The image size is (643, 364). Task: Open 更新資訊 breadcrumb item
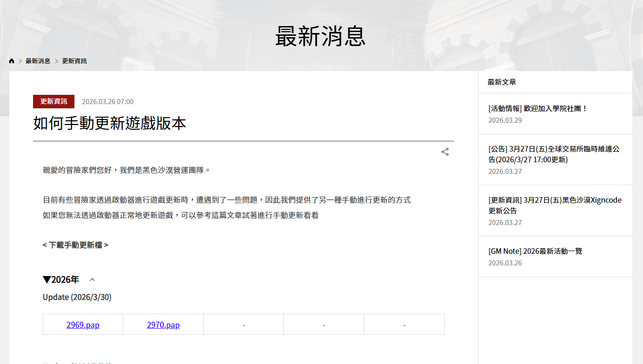pyautogui.click(x=74, y=61)
